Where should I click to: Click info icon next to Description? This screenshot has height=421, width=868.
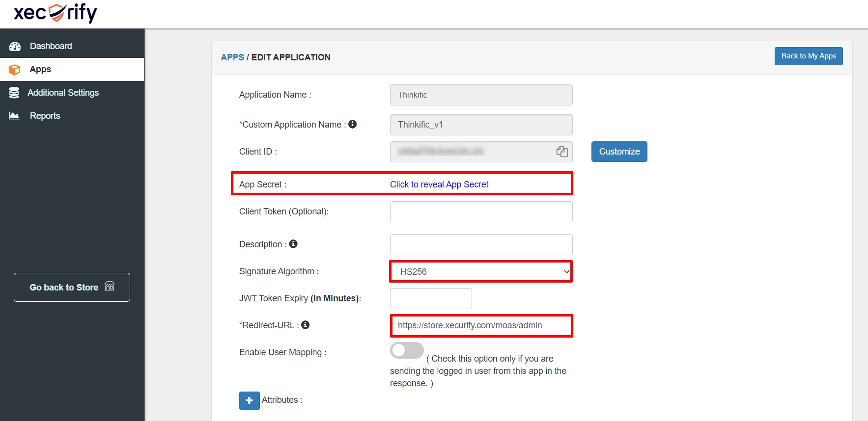pyautogui.click(x=293, y=244)
